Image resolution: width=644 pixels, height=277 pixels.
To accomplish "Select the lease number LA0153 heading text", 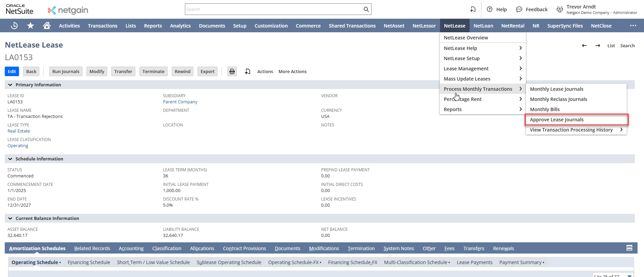I will tap(19, 57).
